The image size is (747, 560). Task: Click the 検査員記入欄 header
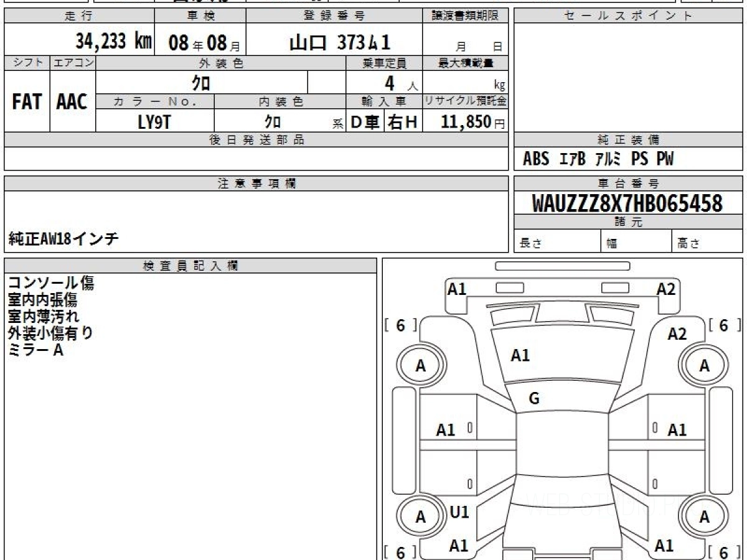click(190, 266)
